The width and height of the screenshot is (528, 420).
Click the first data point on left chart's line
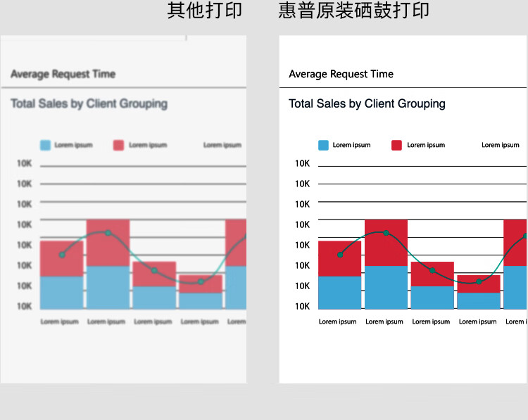pos(62,255)
